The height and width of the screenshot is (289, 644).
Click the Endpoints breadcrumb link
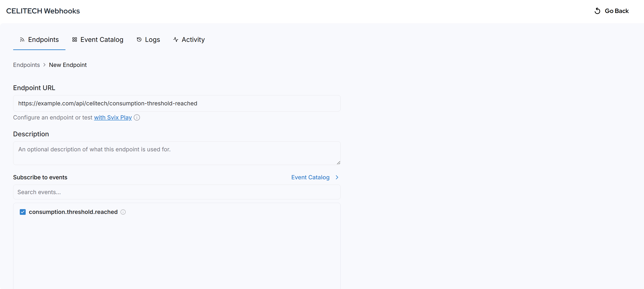27,65
